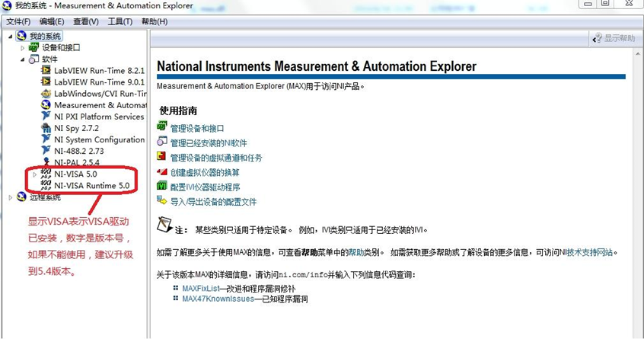Screen dimensions: 644x339
Task: Click the icon beside 管理设备的虚拟通道和任务
Action: point(161,156)
